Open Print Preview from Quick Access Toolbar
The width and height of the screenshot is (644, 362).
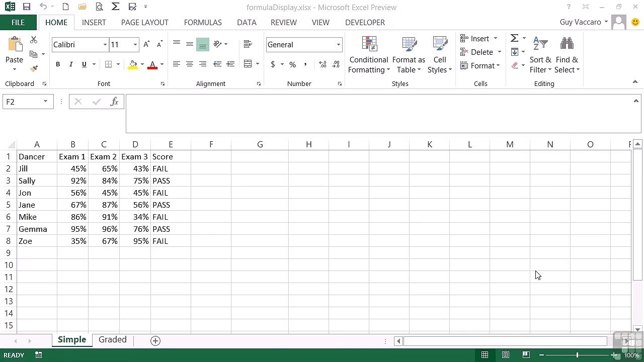coord(99,7)
